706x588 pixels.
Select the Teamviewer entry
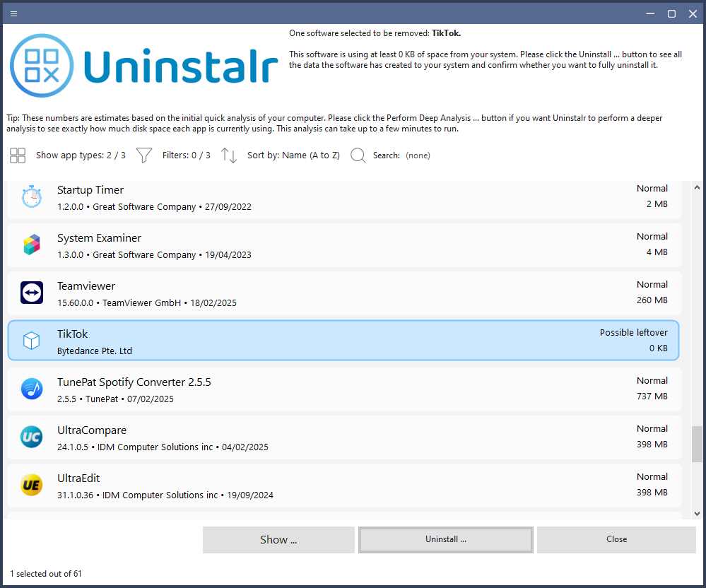pos(344,293)
